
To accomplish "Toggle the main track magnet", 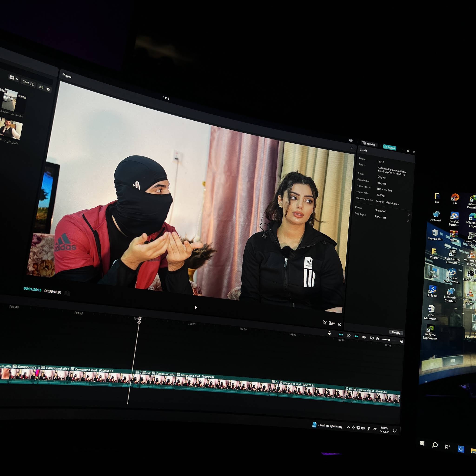I will (341, 335).
